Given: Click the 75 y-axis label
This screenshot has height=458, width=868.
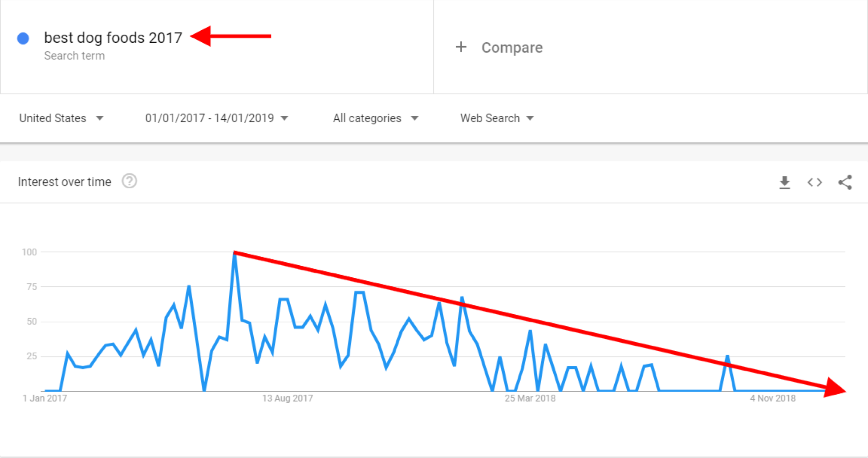Looking at the screenshot, I should (x=32, y=287).
